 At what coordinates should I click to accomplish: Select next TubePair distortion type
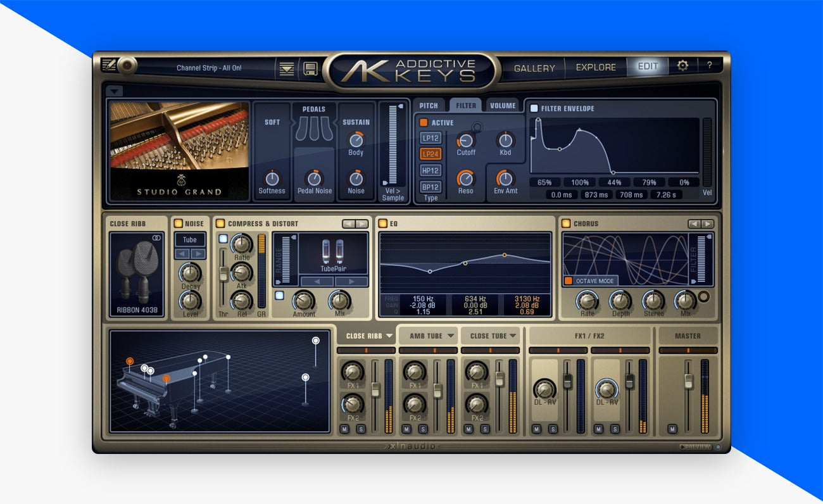tap(351, 281)
